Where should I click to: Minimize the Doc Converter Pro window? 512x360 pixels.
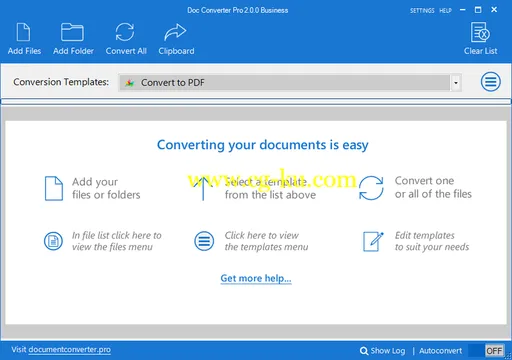coord(463,10)
